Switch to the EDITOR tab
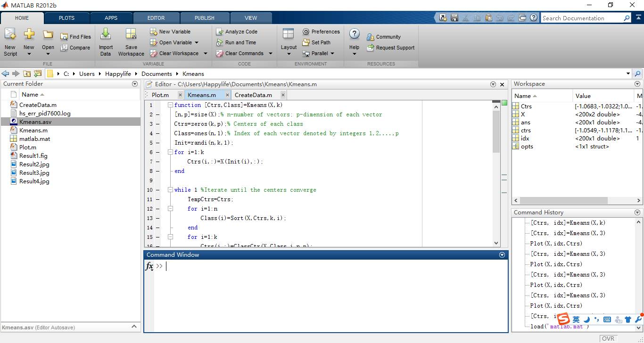 point(156,18)
